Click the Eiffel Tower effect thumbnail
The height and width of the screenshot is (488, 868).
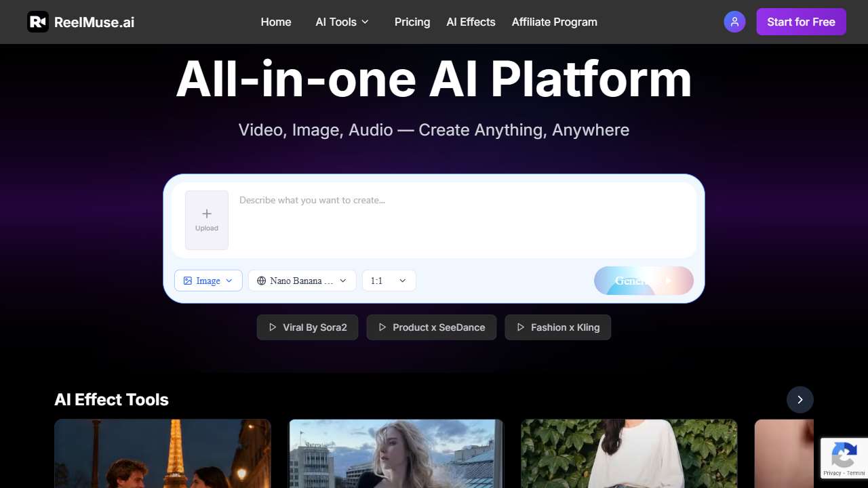point(163,453)
